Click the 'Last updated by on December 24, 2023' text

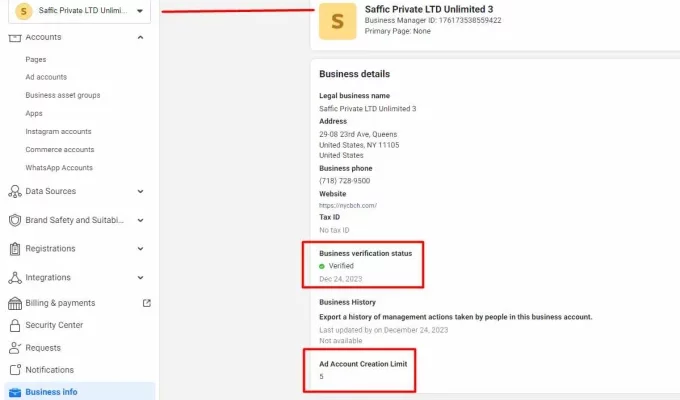tap(383, 330)
